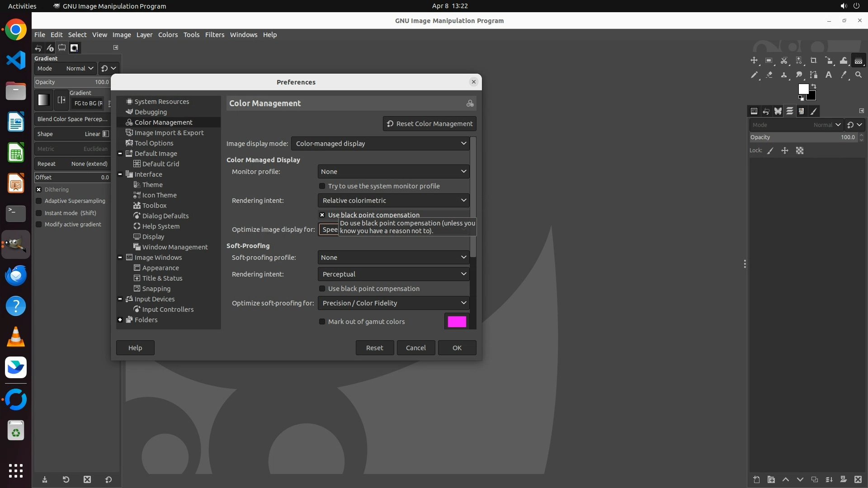Select the Zoom magnifier tool

(859, 75)
